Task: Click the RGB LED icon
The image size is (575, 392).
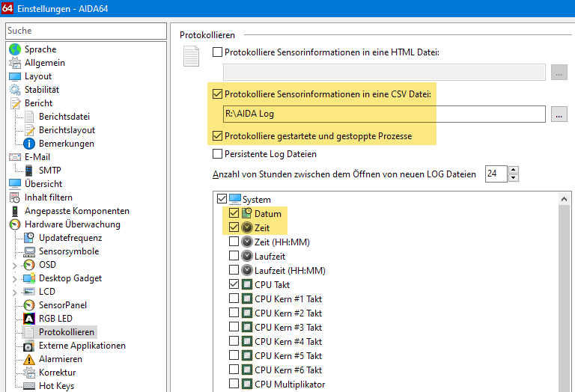Action: coord(29,319)
